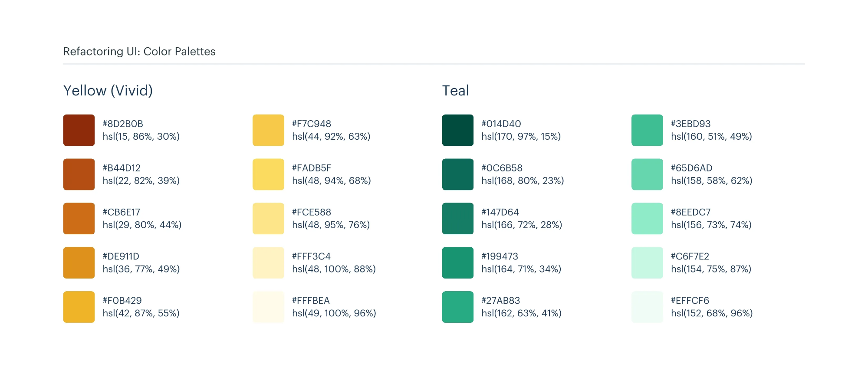Pick the #FFFBEA lightest cream swatch
This screenshot has width=868, height=387.
tap(268, 307)
